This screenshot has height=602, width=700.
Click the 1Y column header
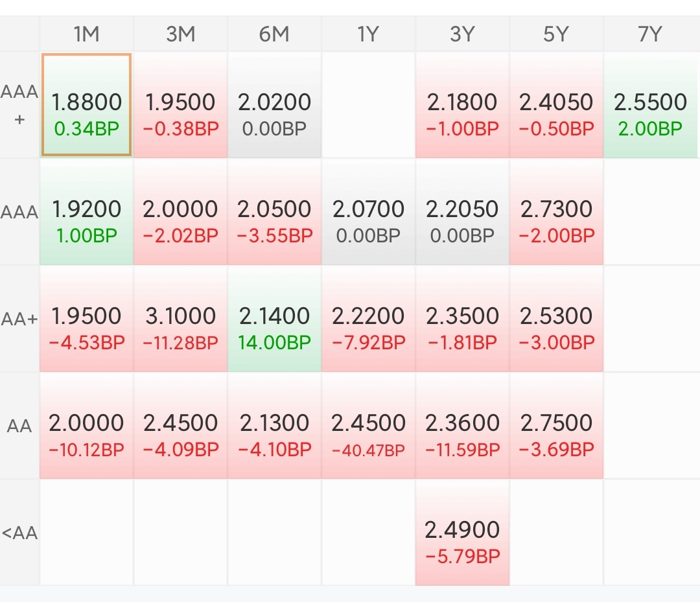pyautogui.click(x=368, y=34)
